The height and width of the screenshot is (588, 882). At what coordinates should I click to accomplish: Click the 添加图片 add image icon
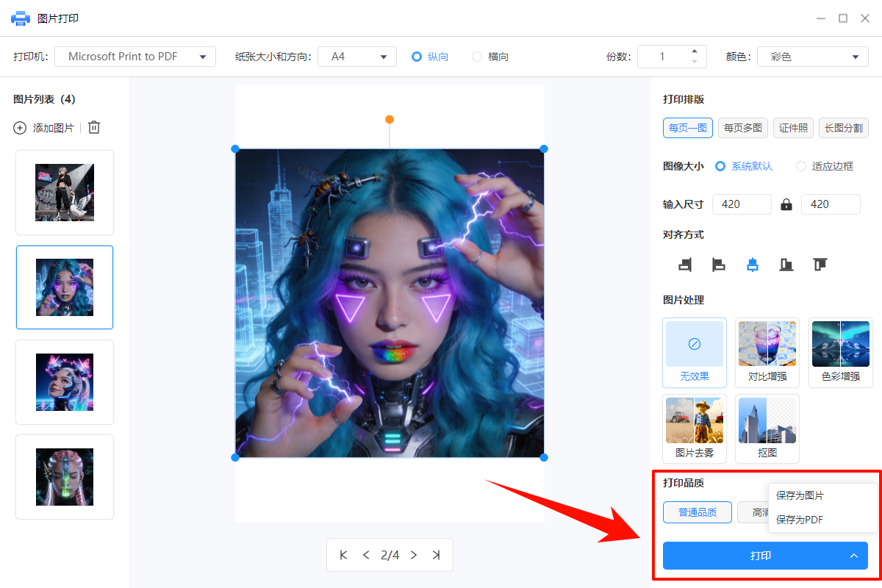pos(20,127)
